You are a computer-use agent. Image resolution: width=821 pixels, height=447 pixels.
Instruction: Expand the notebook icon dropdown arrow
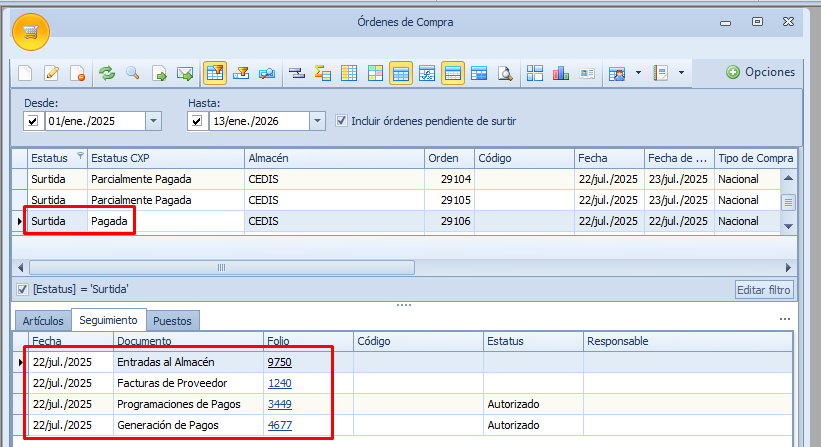[x=681, y=73]
